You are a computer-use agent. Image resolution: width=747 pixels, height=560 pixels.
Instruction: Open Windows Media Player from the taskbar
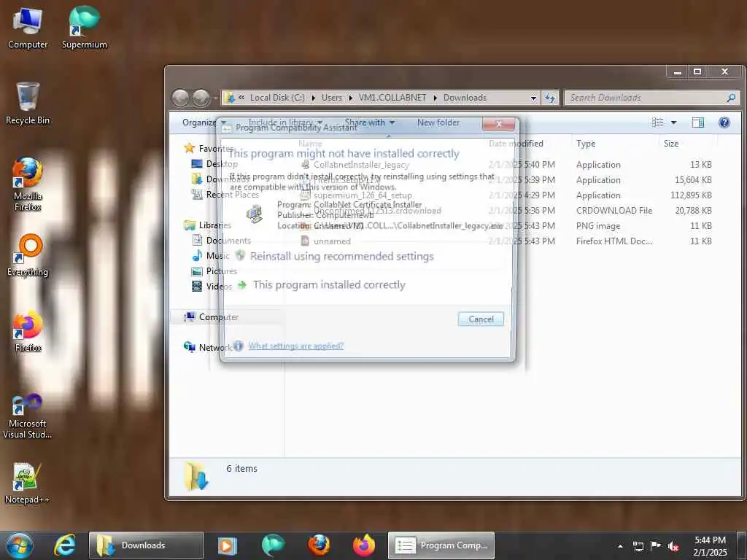click(228, 545)
